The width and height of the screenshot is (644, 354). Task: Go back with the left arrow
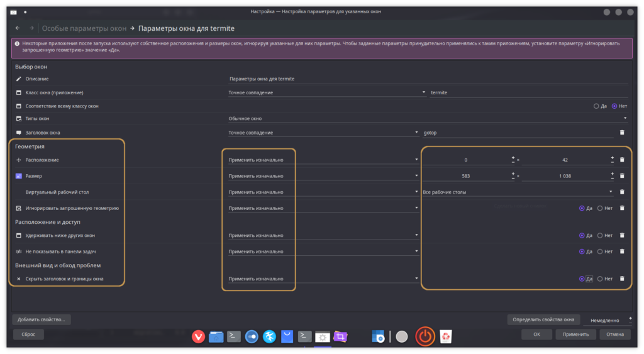[17, 28]
